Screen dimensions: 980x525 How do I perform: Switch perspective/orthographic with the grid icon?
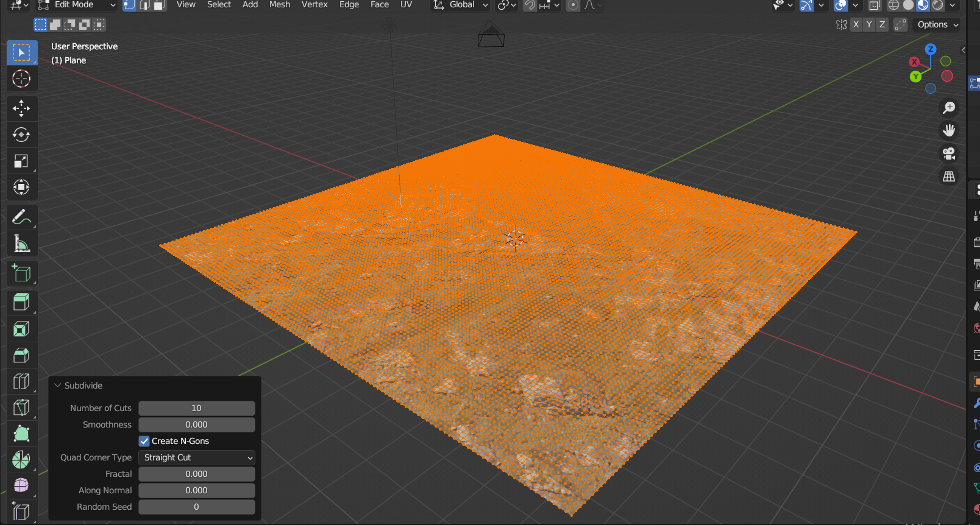click(949, 177)
